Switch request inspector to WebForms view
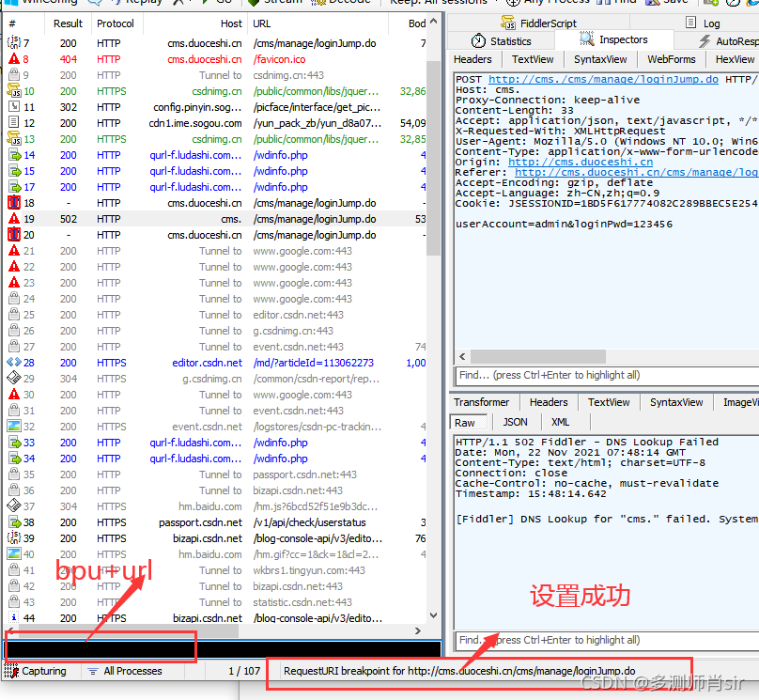 click(671, 59)
